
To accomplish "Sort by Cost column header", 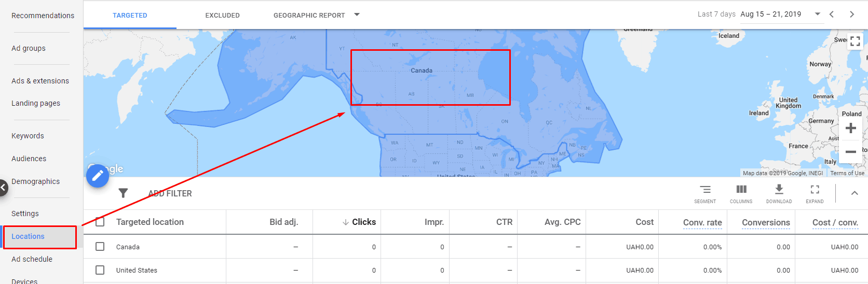I will pos(645,222).
